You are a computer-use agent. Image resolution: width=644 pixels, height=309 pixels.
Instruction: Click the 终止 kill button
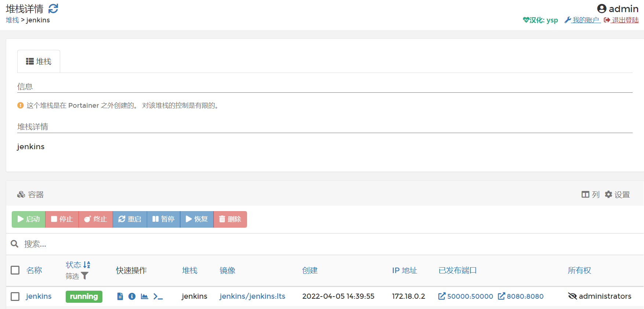96,219
